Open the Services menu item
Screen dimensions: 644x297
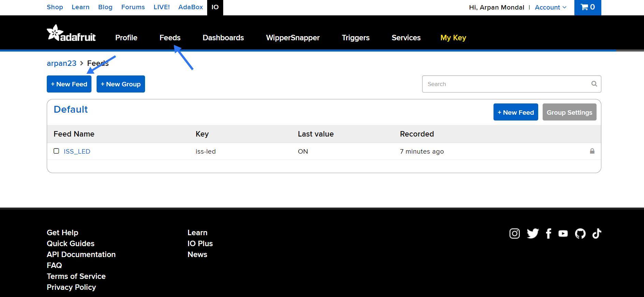406,38
